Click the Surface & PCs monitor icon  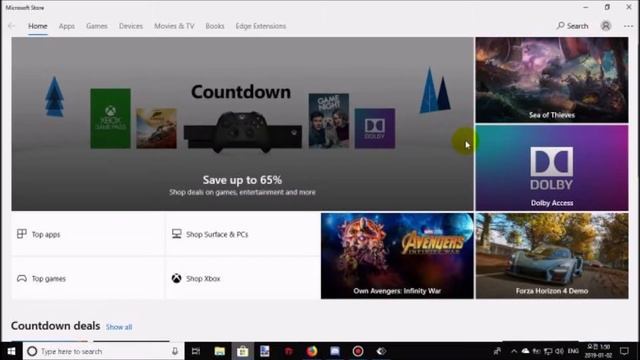pos(176,234)
